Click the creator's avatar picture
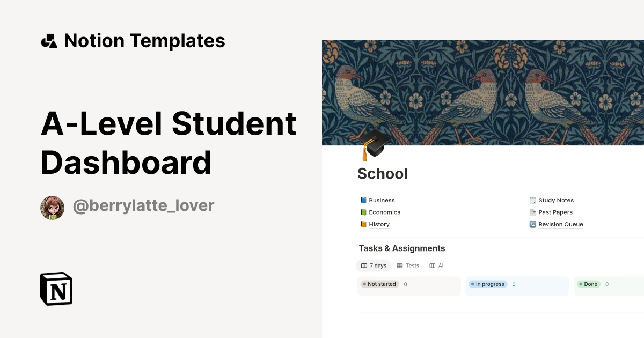 click(52, 208)
